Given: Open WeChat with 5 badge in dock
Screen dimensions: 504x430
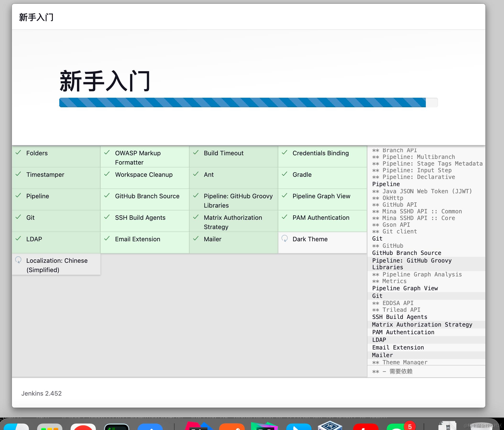Looking at the screenshot, I should pos(398,427).
